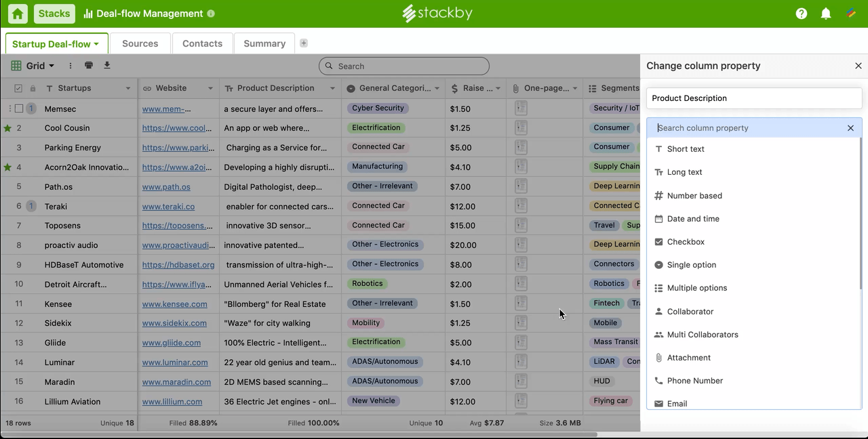
Task: Close the Change column property panel
Action: 859,66
